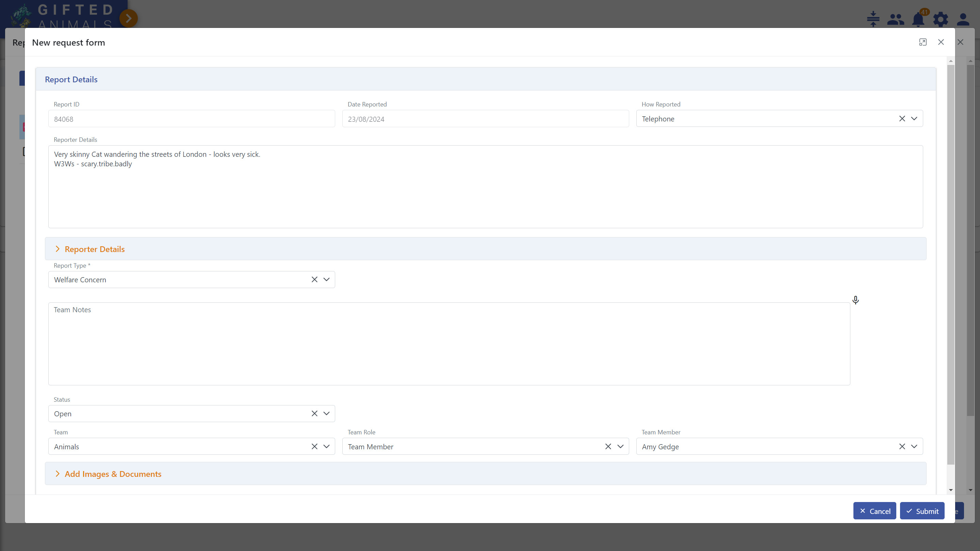Screen dimensions: 980x551
Task: Start voice dictation with microphone icon
Action: [855, 300]
